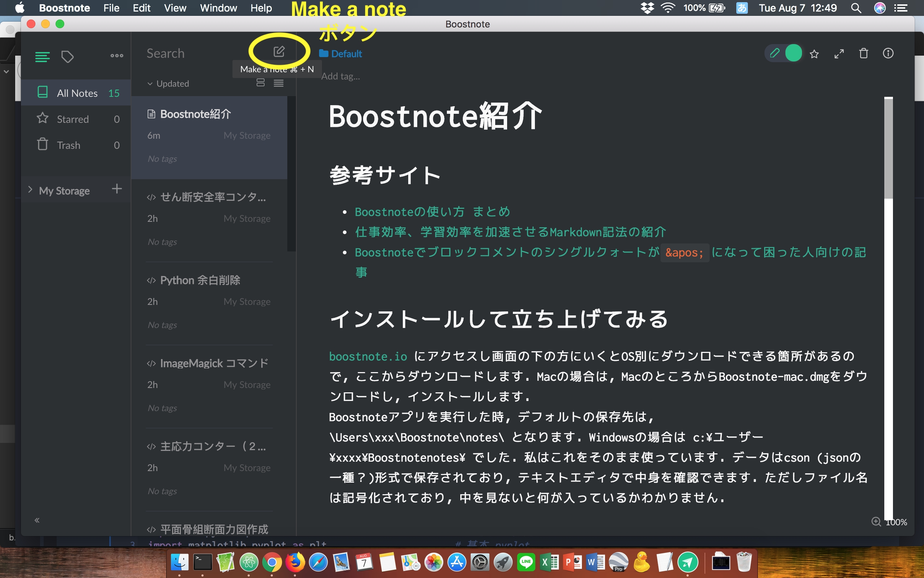The image size is (924, 578).
Task: Trash the current note with toolbar icon
Action: click(864, 53)
